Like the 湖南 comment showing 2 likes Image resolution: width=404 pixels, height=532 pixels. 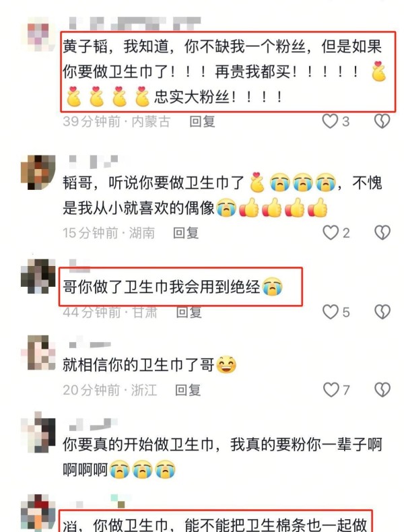(x=330, y=233)
